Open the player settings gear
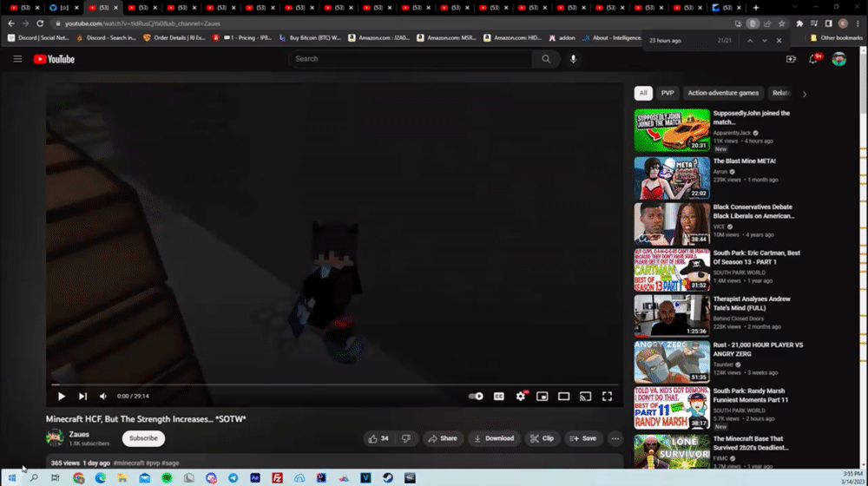 520,397
